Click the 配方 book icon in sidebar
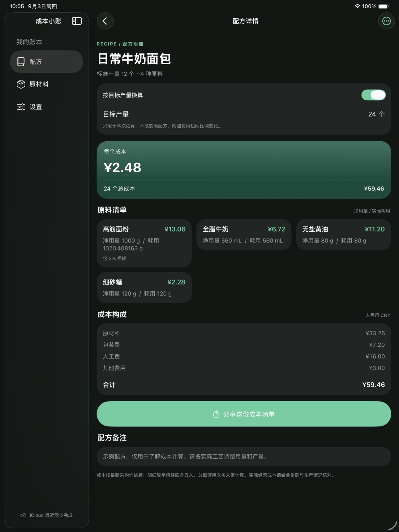Viewport: 399px width, 532px height. [21, 62]
